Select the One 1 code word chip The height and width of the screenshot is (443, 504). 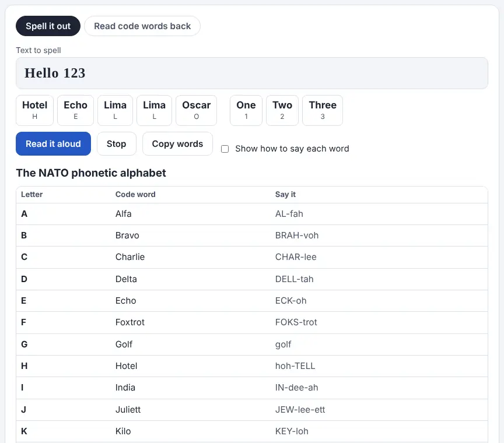click(x=246, y=110)
